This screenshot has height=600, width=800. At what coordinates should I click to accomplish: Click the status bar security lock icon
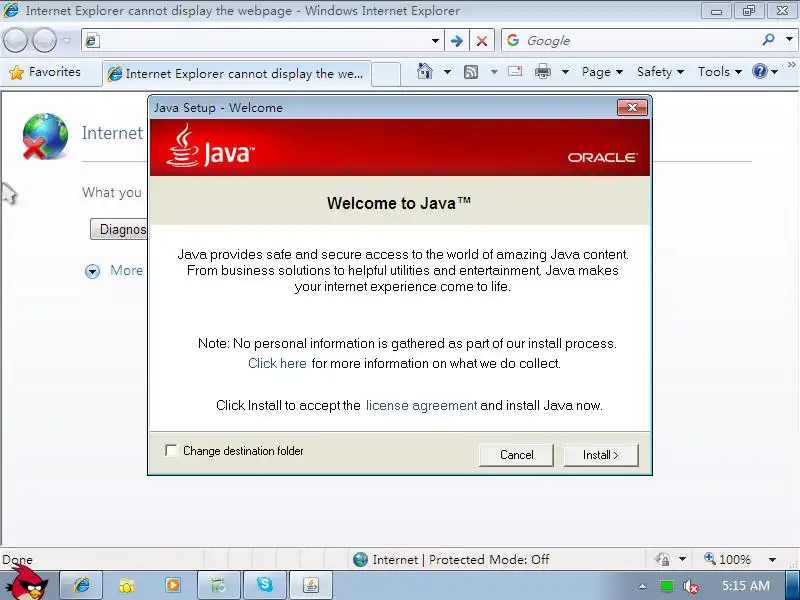click(663, 560)
